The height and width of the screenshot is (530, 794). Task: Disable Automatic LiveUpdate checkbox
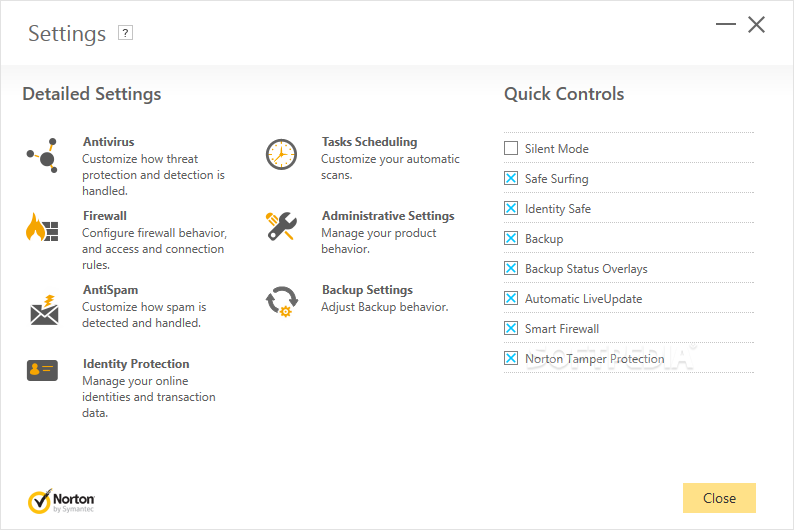pyautogui.click(x=511, y=299)
